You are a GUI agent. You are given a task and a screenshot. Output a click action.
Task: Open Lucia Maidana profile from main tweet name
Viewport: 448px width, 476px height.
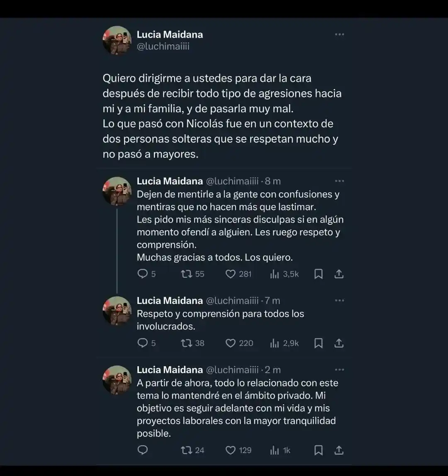click(170, 34)
